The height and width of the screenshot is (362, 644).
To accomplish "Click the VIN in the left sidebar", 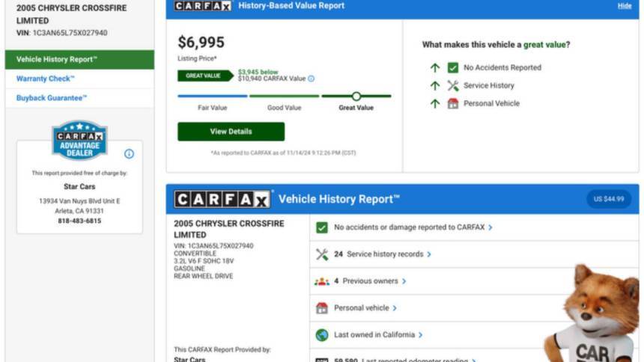I will point(61,33).
